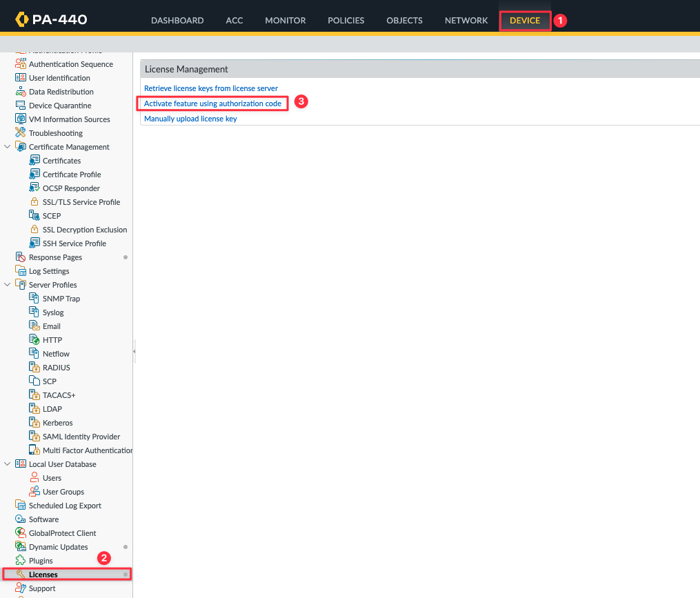The width and height of the screenshot is (700, 598).
Task: Click the Palo Alto PA-440 logo icon
Action: click(x=22, y=19)
